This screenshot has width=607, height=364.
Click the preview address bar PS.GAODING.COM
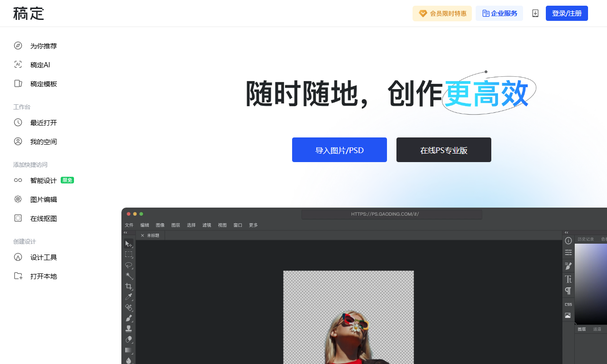point(392,214)
